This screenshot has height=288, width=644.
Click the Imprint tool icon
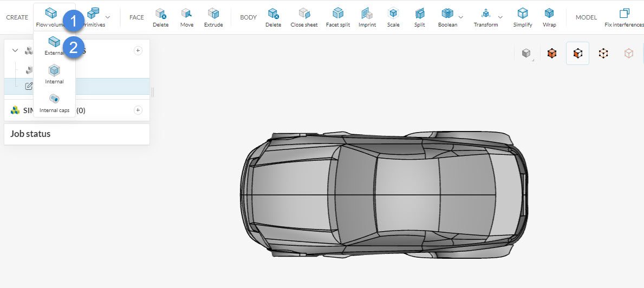click(367, 17)
